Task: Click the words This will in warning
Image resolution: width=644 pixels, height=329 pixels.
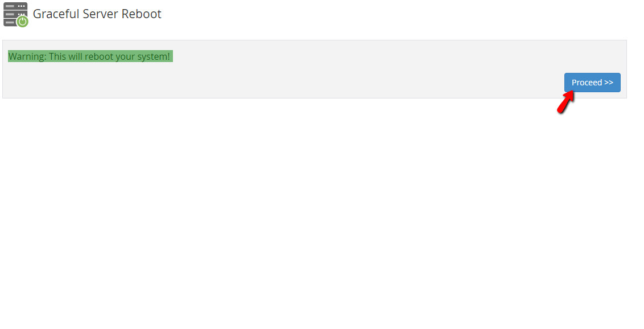Action: click(66, 56)
